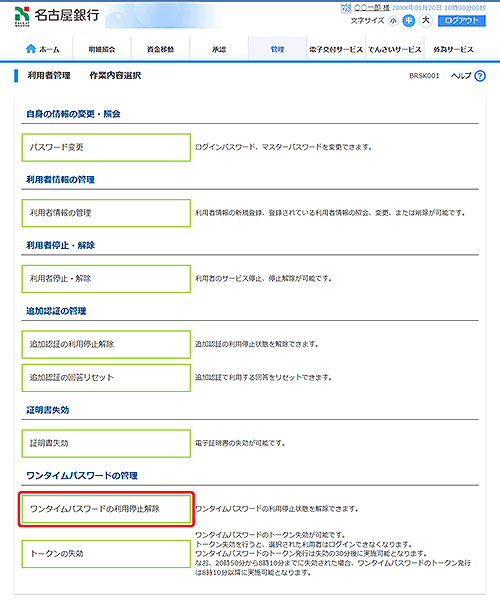Click the 利用者情報の管理 button

pyautogui.click(x=106, y=213)
